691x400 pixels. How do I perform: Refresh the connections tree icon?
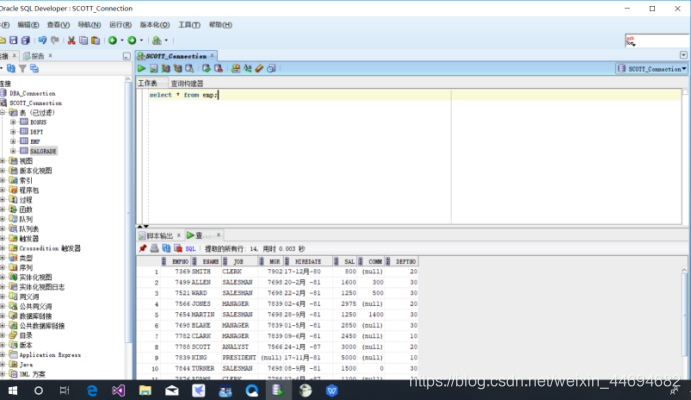point(11,68)
